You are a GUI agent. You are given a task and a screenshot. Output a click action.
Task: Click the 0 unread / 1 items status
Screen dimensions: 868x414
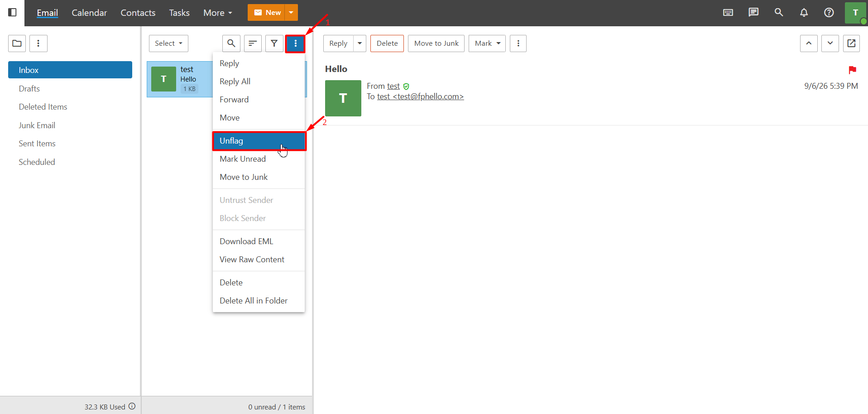pyautogui.click(x=277, y=407)
